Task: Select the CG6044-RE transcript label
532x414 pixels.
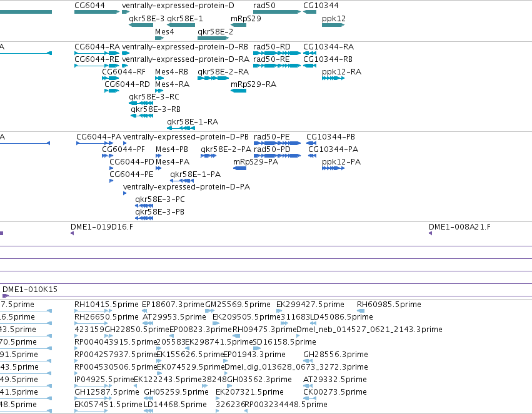Action: (97, 59)
